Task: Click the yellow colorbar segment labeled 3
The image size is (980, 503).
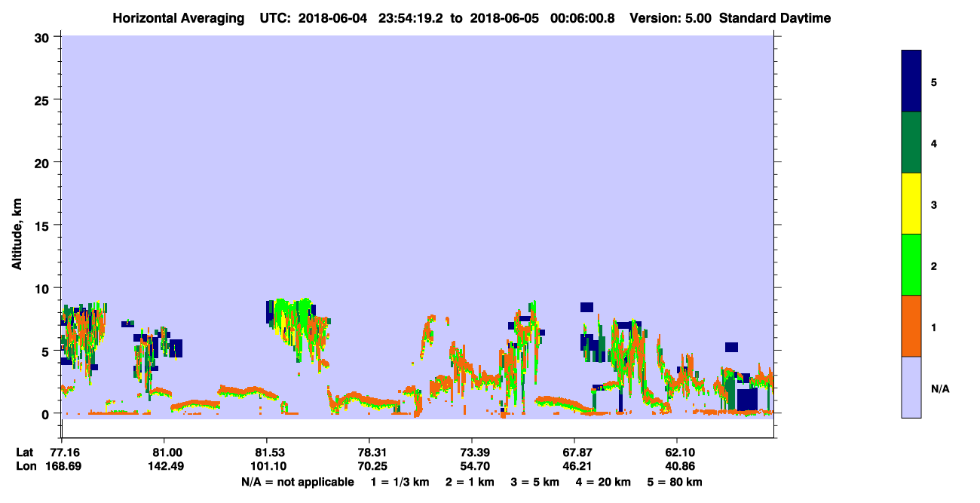Action: (911, 204)
